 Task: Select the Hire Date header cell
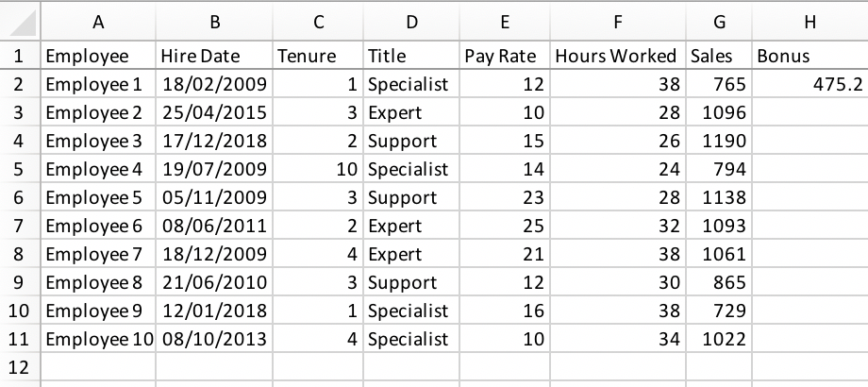coord(213,56)
